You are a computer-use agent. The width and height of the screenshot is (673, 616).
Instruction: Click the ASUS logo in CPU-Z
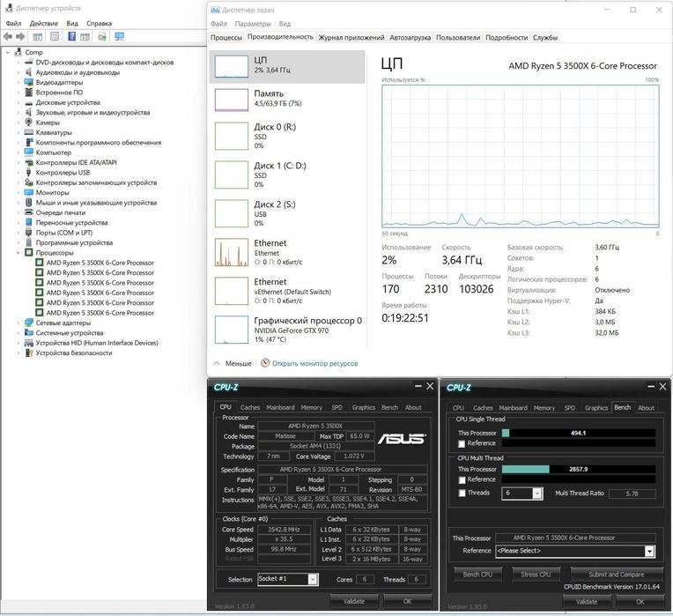pos(402,439)
